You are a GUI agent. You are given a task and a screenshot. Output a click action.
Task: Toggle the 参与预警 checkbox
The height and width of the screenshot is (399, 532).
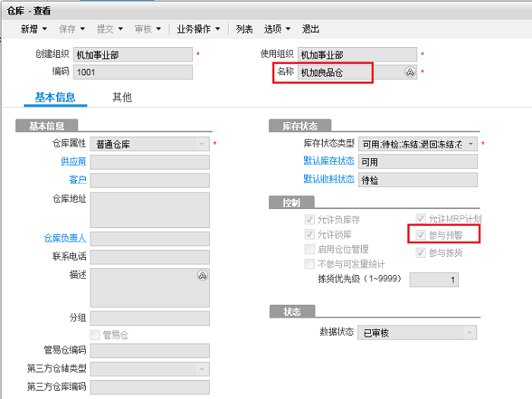tap(421, 236)
